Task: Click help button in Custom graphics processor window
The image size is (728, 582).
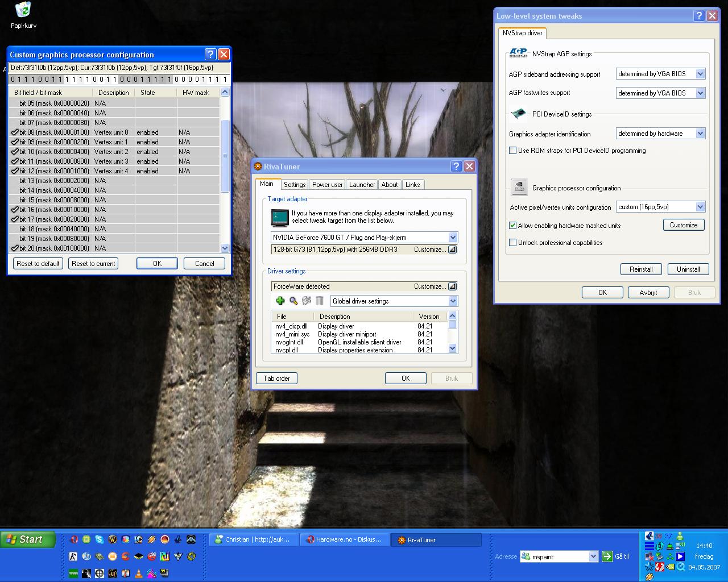Action: tap(210, 54)
